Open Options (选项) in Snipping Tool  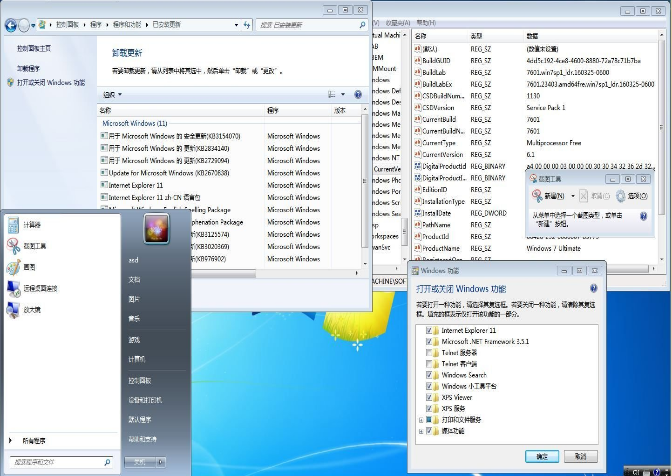click(632, 196)
